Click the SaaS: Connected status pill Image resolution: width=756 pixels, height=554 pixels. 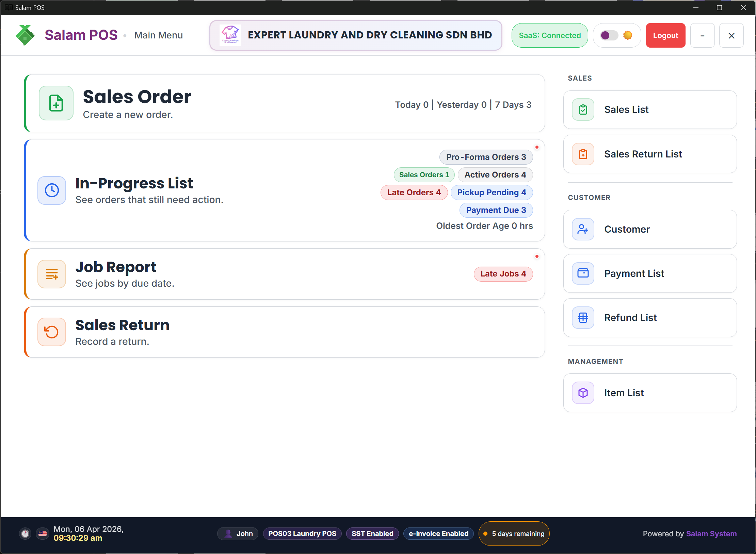tap(550, 35)
